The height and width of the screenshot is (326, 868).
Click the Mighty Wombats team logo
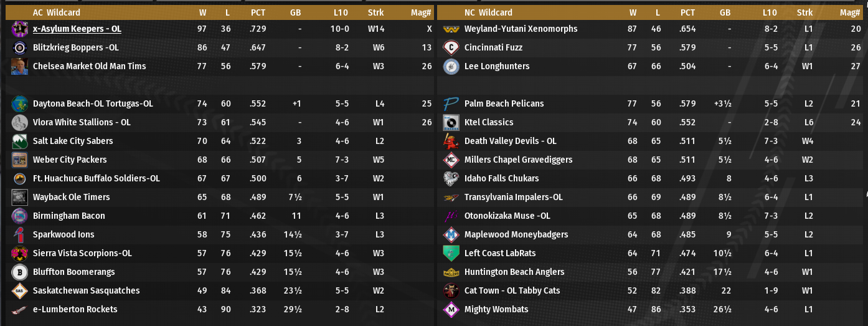coord(451,310)
